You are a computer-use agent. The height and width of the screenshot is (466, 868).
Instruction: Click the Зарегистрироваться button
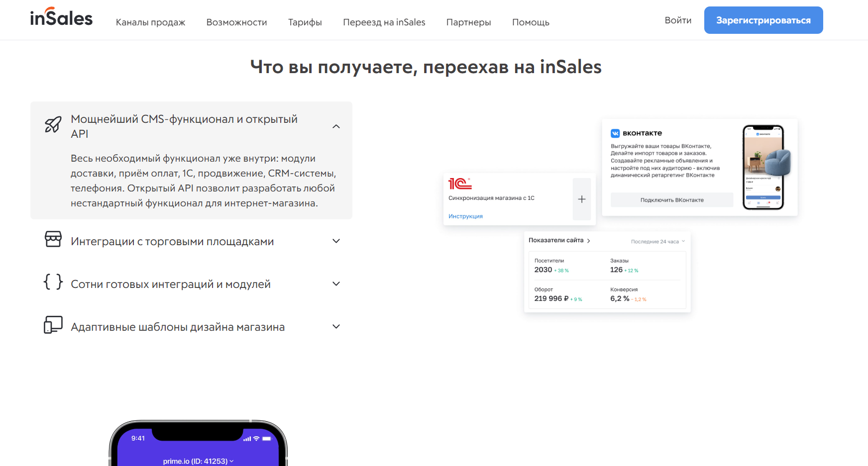tap(763, 20)
